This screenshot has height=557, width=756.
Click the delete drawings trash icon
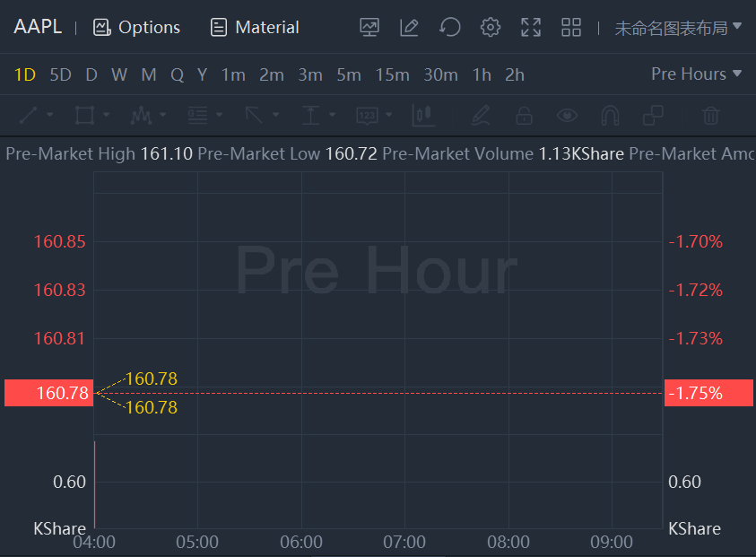click(710, 115)
